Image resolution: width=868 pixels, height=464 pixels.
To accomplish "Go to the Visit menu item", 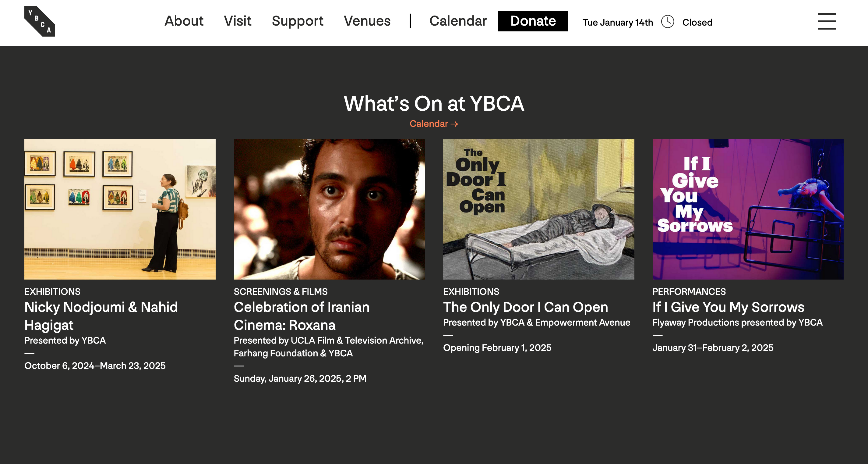I will point(238,21).
